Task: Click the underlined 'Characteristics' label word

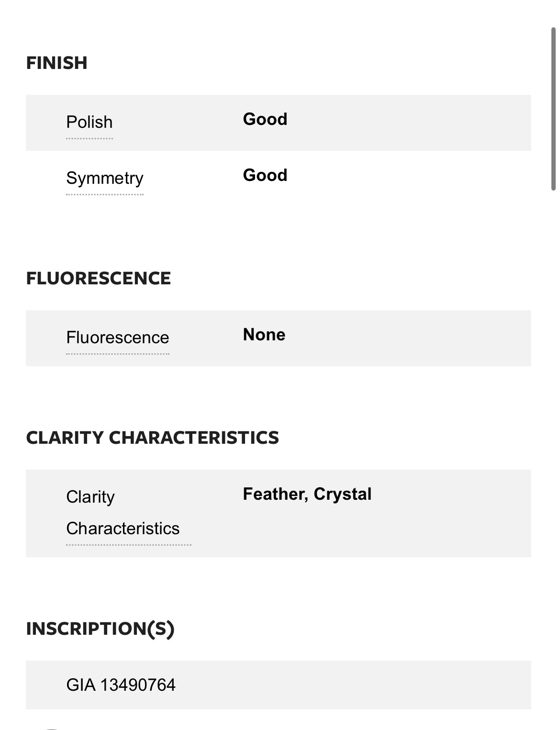Action: coord(123,528)
